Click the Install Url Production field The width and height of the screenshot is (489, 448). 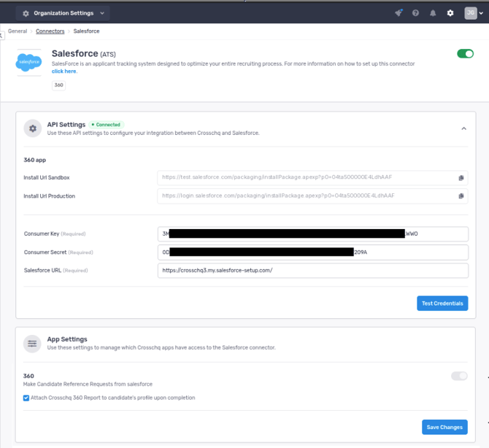[313, 196]
